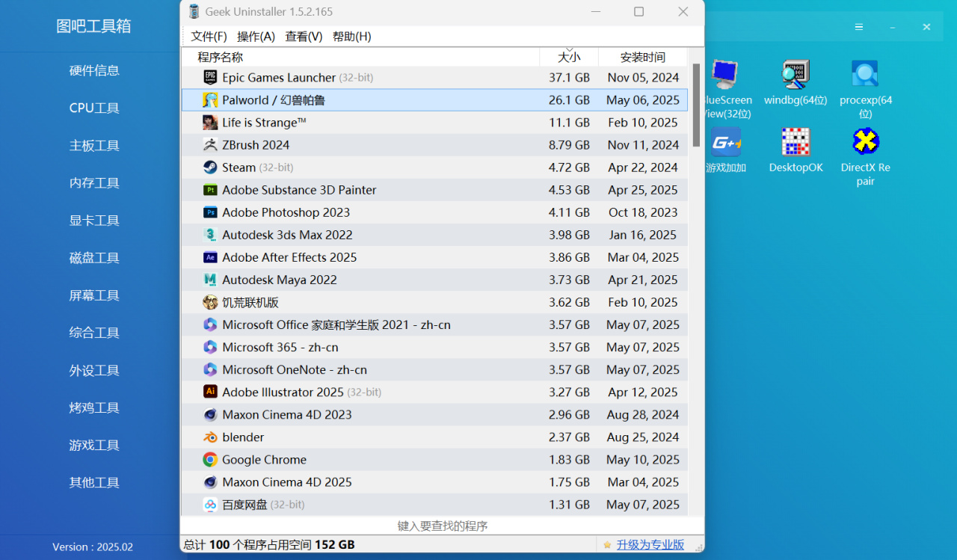Open the 游戏加加 tool in 图吧工具箱
957x560 pixels.
point(725,150)
